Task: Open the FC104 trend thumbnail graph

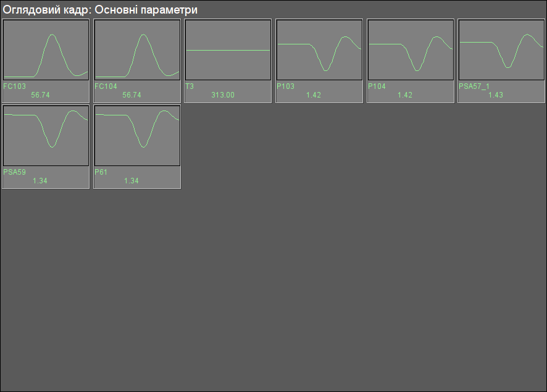Action: pyautogui.click(x=138, y=50)
